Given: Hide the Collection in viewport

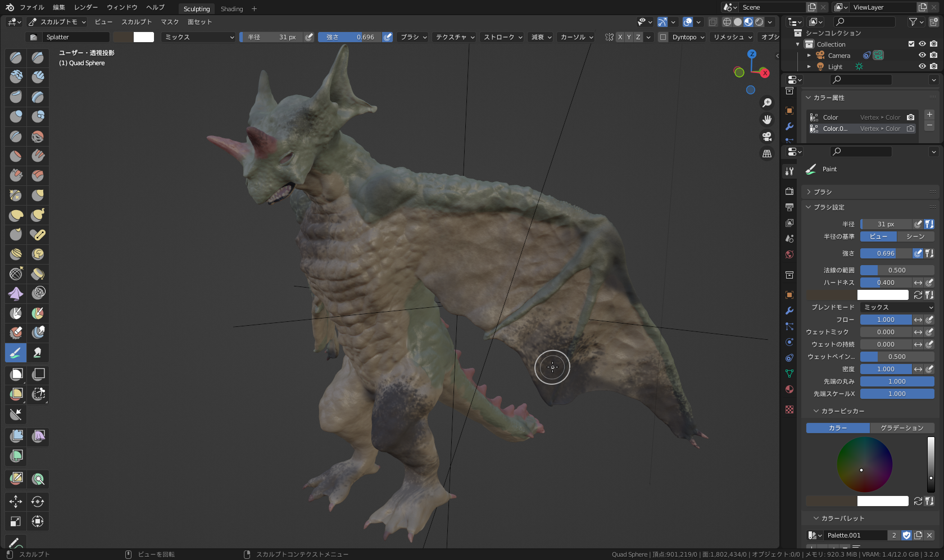Looking at the screenshot, I should tap(922, 44).
